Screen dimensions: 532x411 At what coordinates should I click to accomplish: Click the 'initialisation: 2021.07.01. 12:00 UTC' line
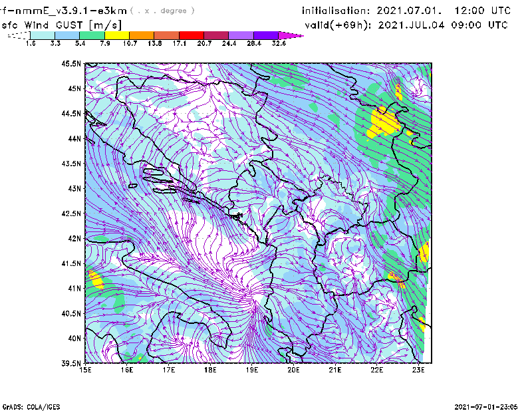[x=406, y=11]
